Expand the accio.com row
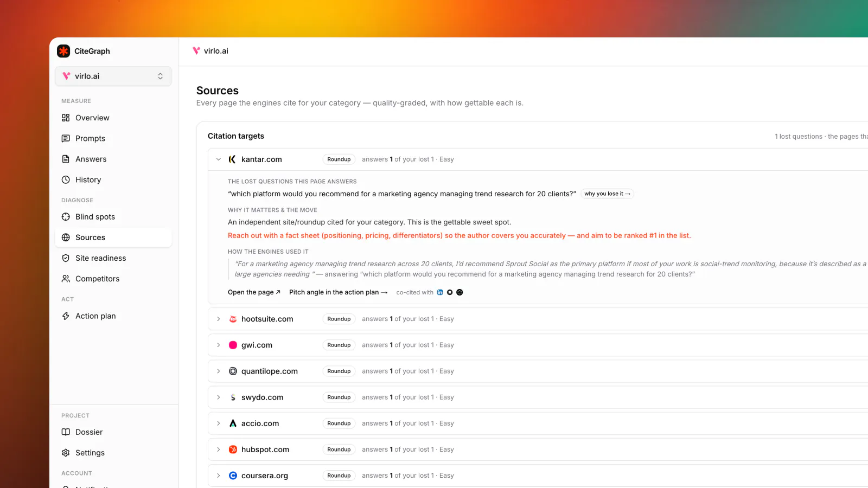Image resolution: width=868 pixels, height=488 pixels. [219, 423]
